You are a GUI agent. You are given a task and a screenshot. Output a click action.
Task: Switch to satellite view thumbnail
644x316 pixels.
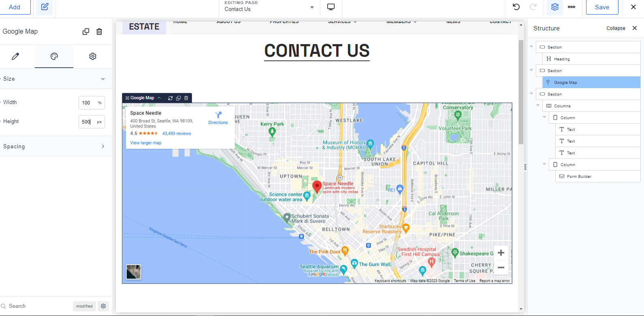[134, 272]
